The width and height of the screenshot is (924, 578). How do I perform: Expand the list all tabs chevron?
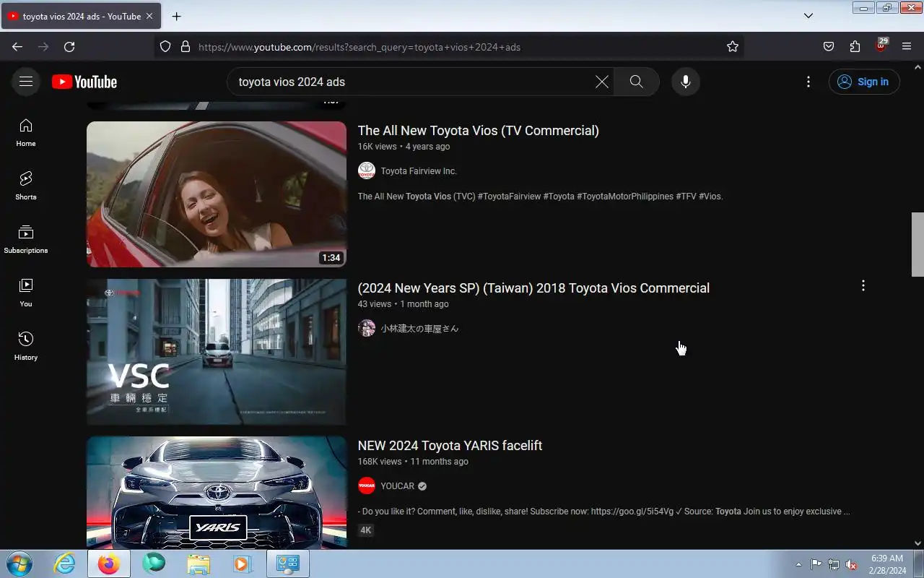[808, 16]
